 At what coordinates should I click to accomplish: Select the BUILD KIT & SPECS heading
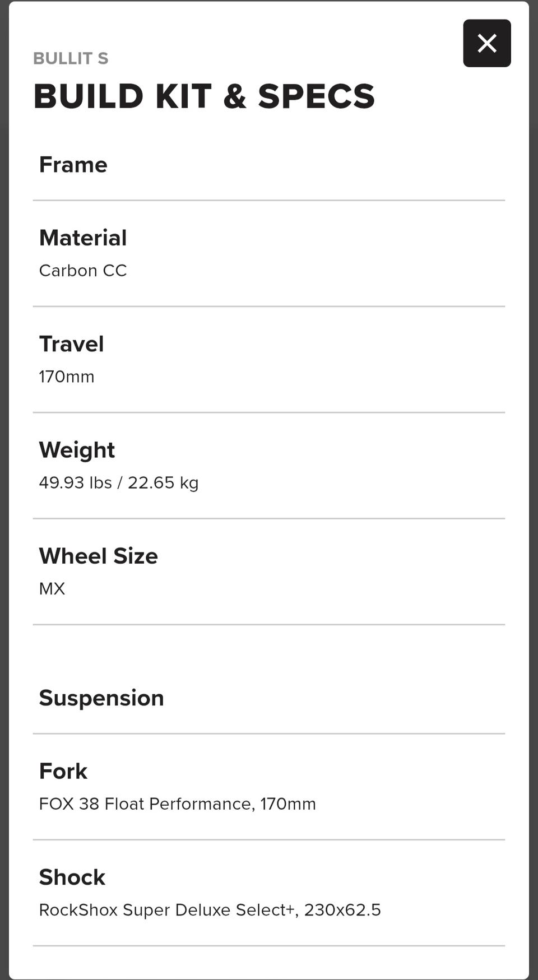204,96
